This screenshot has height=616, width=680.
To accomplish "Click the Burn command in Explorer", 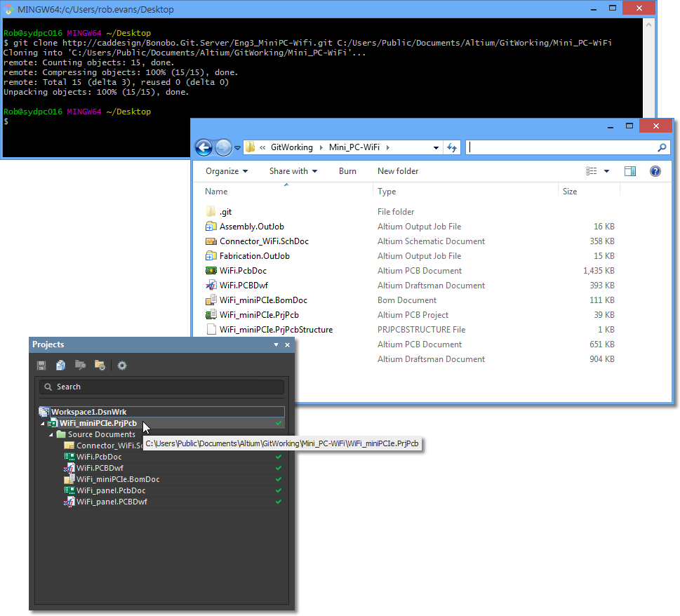I will (347, 170).
